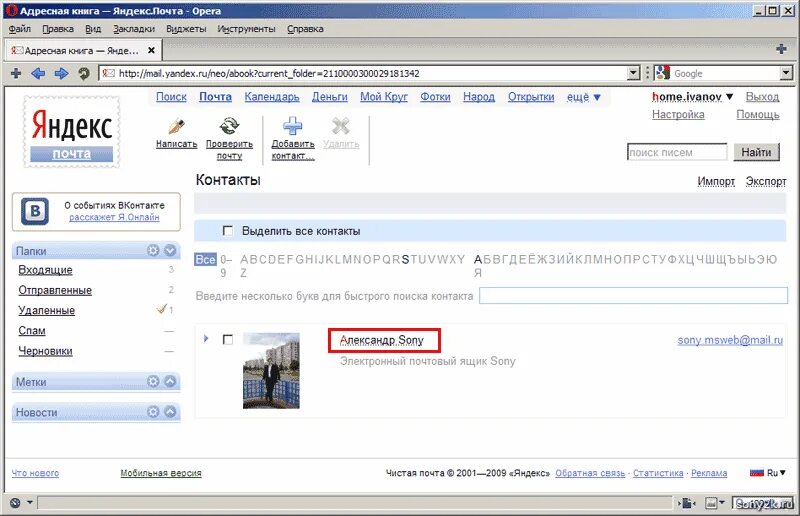Click the new tab plus icon in toolbar
This screenshot has height=516, width=800.
point(16,73)
